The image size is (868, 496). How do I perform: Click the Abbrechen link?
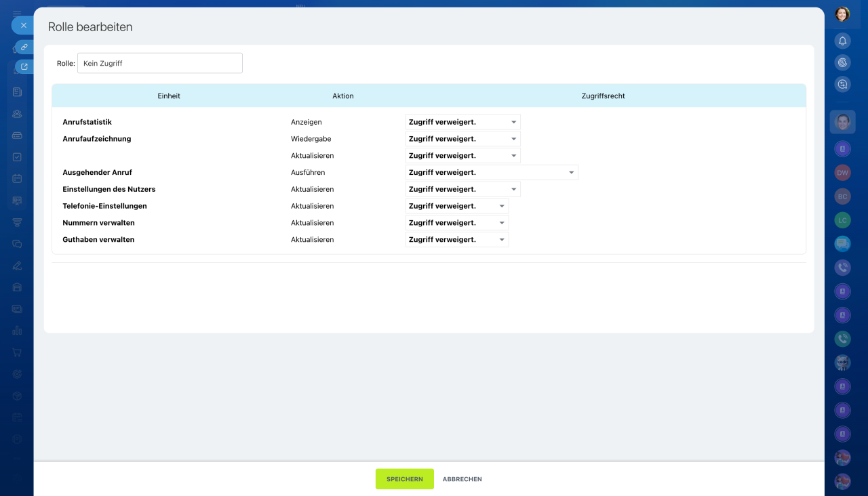click(x=462, y=479)
